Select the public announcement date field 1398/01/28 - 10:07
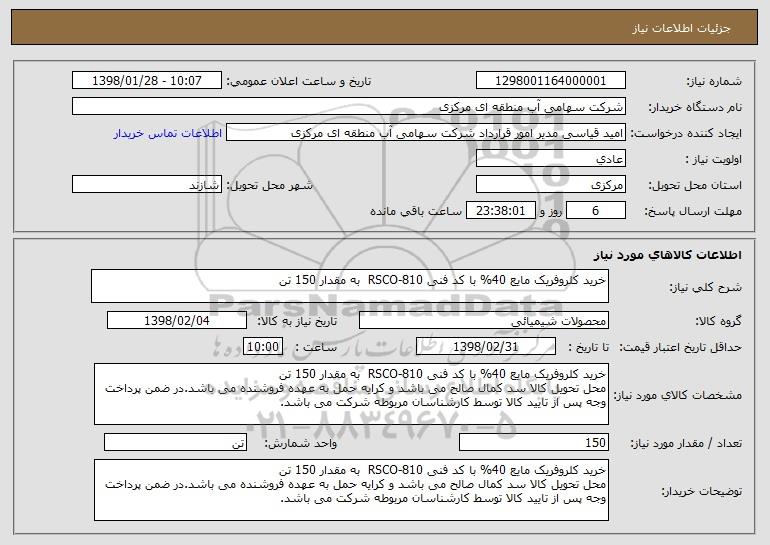 click(147, 81)
